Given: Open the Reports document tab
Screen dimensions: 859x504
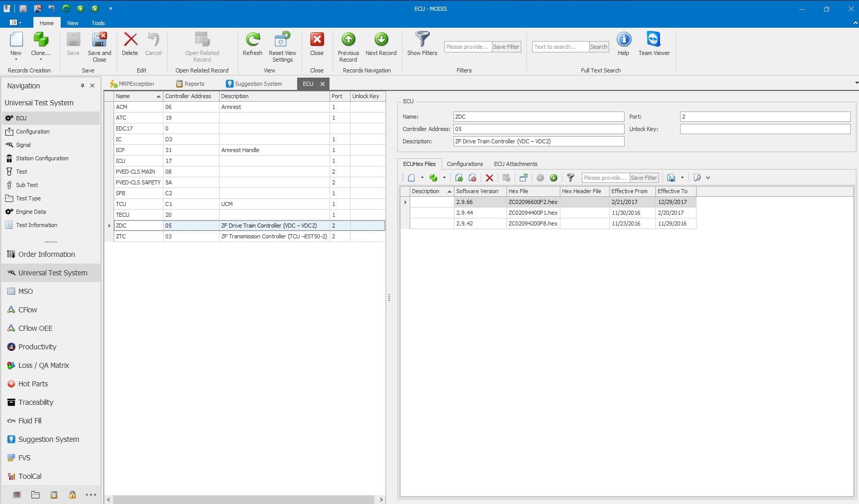Looking at the screenshot, I should [190, 84].
